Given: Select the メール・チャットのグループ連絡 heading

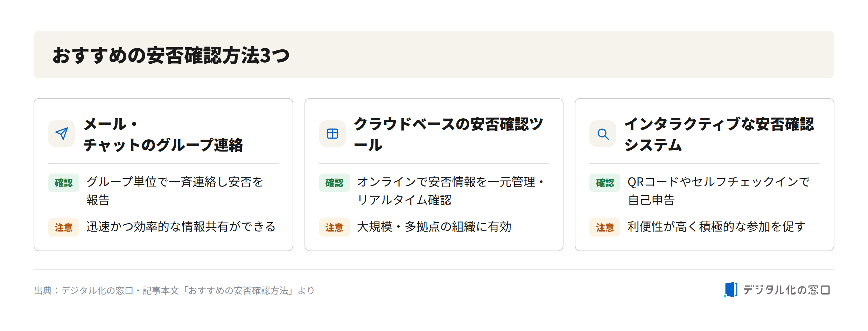Looking at the screenshot, I should [x=163, y=134].
